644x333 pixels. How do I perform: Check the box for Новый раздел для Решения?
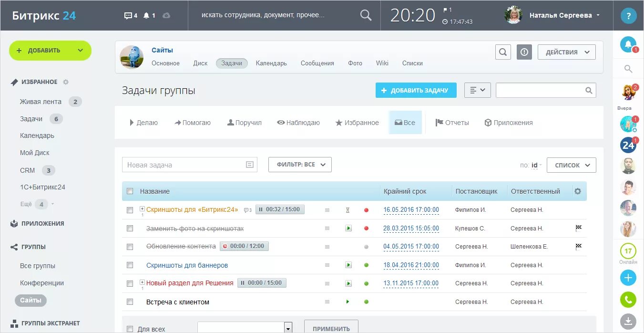coord(130,283)
